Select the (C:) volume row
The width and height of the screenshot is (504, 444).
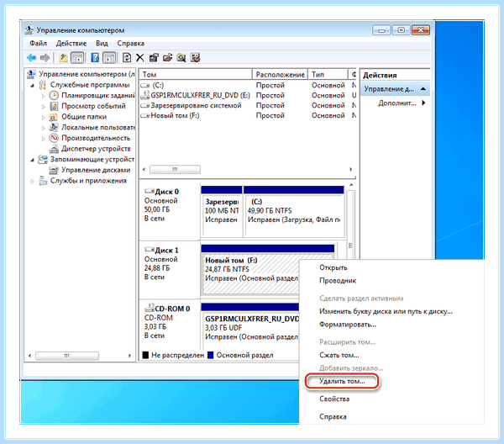[248, 85]
